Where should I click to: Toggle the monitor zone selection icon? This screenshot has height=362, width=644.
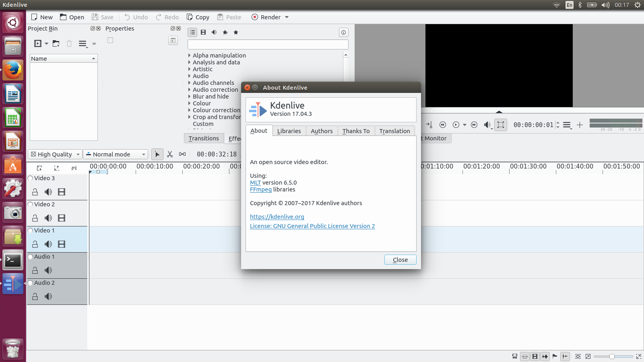tap(501, 125)
